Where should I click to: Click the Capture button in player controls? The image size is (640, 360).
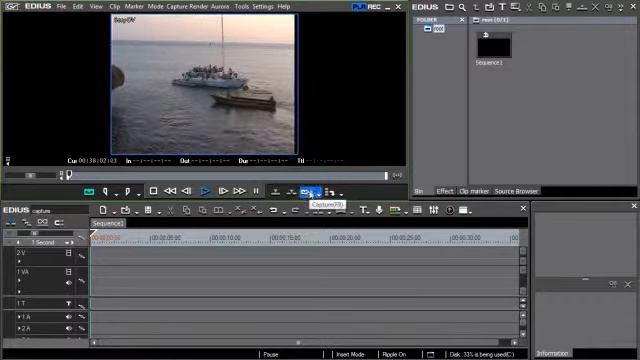point(307,191)
